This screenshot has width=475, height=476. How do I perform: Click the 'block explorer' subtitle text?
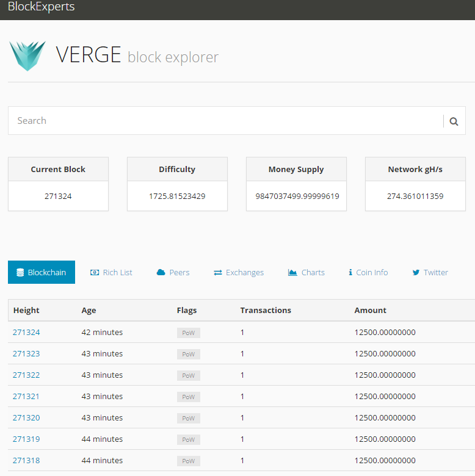click(173, 57)
